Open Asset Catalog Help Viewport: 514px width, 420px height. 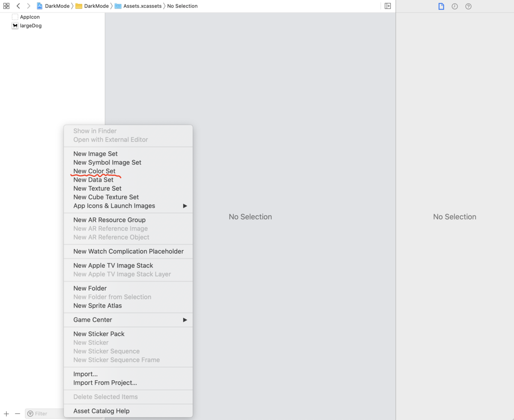click(128, 411)
